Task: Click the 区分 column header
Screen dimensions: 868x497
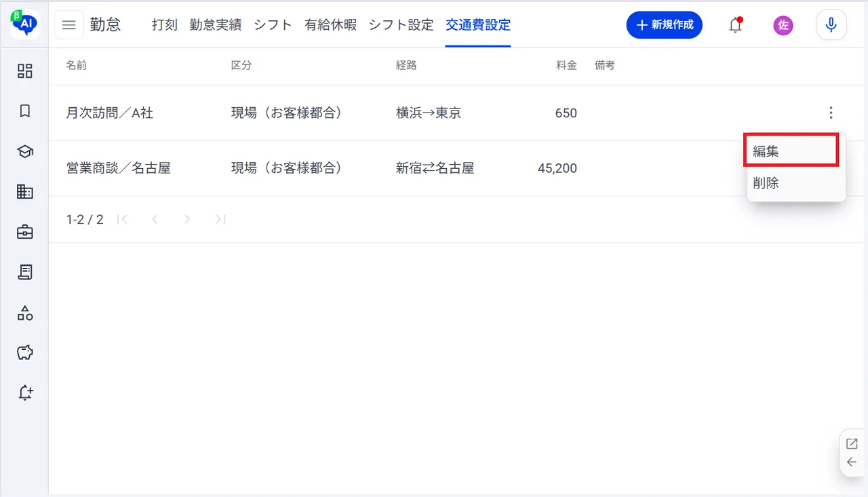Action: point(241,66)
